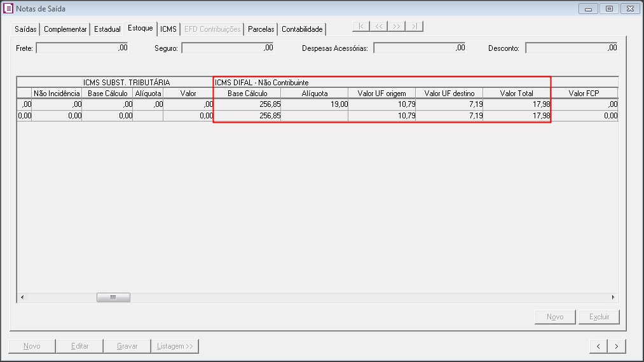Click the first record navigation arrow
This screenshot has width=644, height=362.
(x=361, y=27)
